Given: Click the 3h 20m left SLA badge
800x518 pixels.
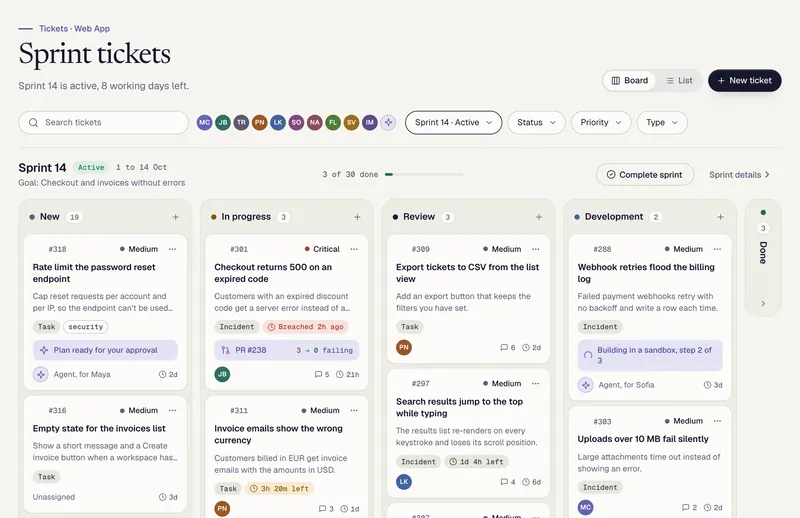Looking at the screenshot, I should click(x=280, y=488).
